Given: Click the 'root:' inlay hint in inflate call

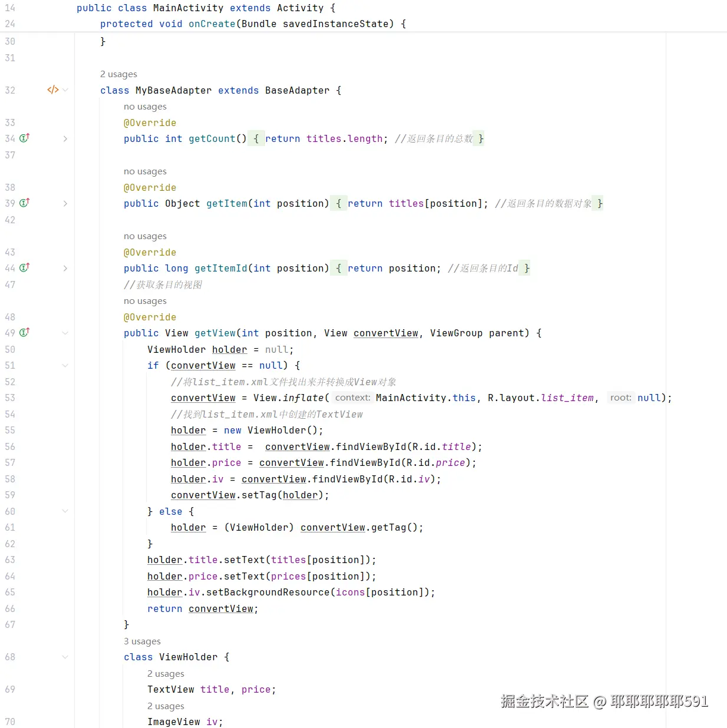Looking at the screenshot, I should [621, 398].
